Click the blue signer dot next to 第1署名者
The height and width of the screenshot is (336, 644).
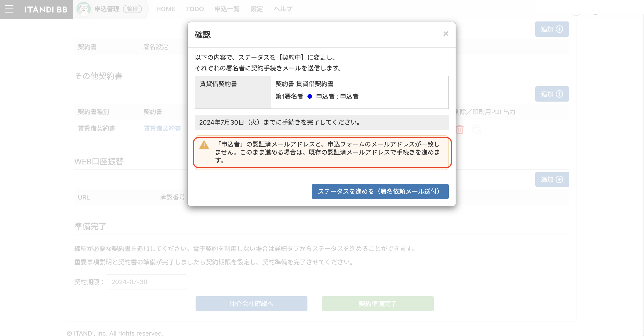click(x=309, y=96)
